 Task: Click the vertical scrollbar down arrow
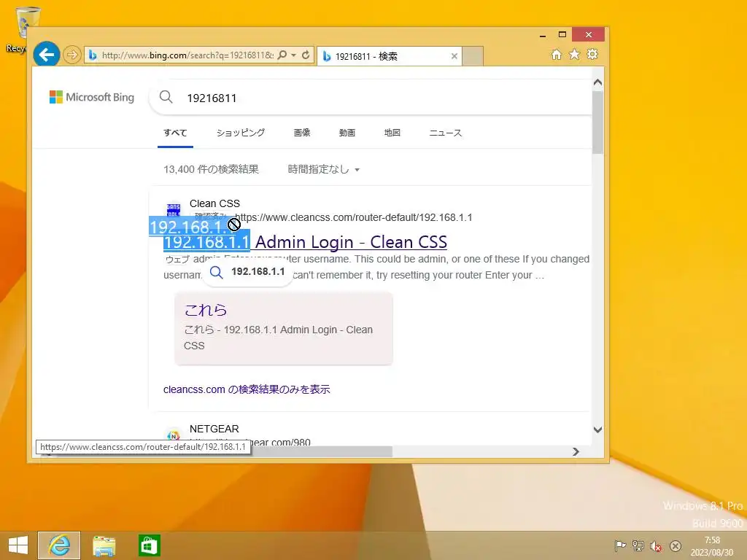click(598, 429)
